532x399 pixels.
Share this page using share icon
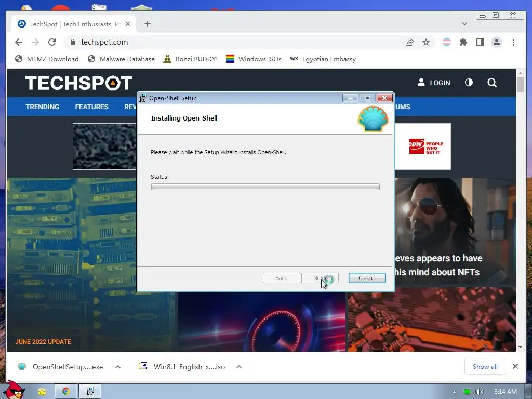pos(409,42)
